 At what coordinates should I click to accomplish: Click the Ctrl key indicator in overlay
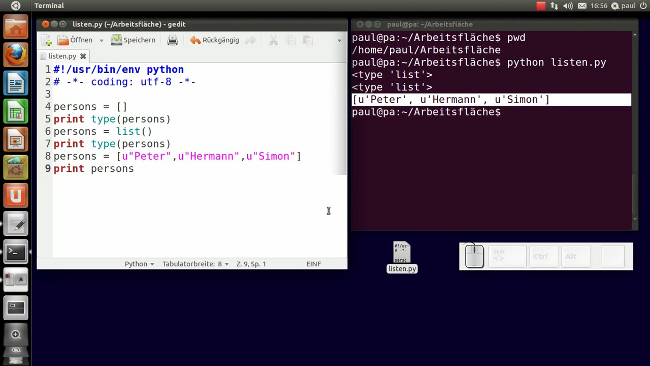pos(543,256)
